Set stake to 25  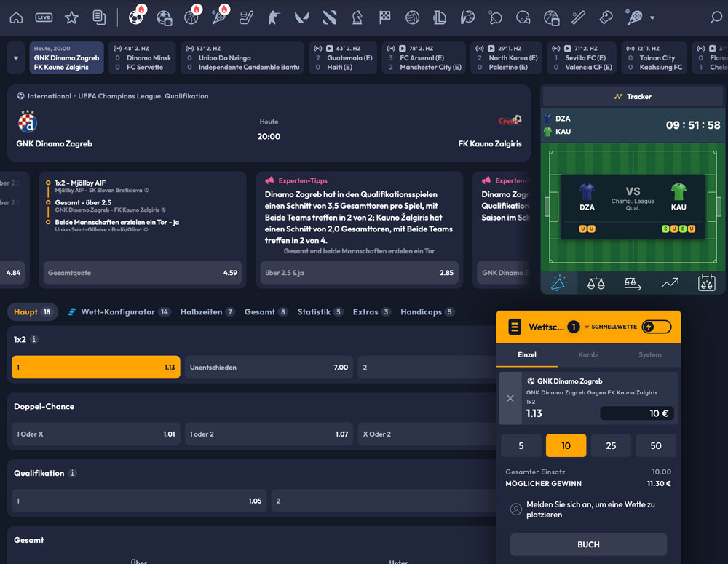tap(611, 445)
